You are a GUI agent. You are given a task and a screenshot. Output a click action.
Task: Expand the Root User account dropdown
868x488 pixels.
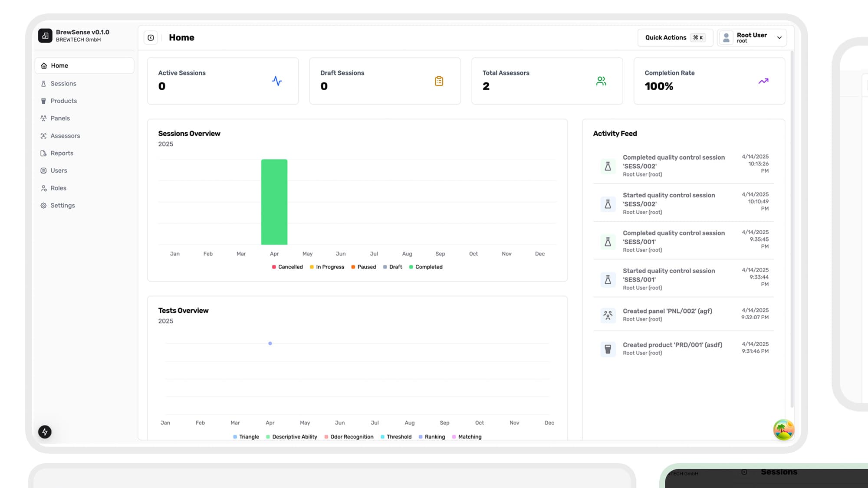pos(752,38)
